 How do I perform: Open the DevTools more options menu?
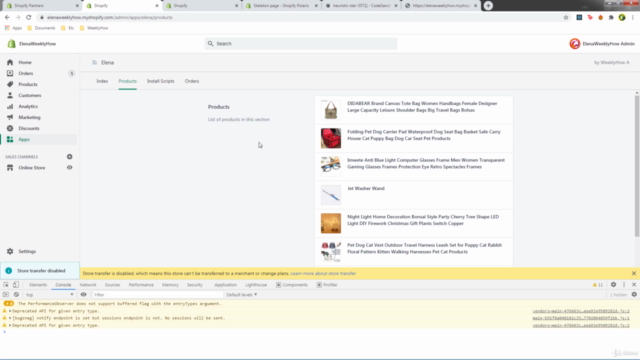point(624,285)
